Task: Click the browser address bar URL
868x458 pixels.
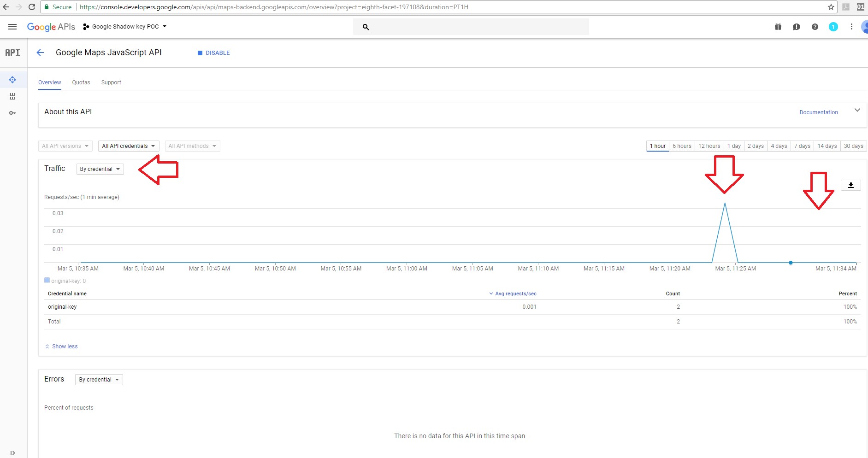Action: click(x=274, y=7)
